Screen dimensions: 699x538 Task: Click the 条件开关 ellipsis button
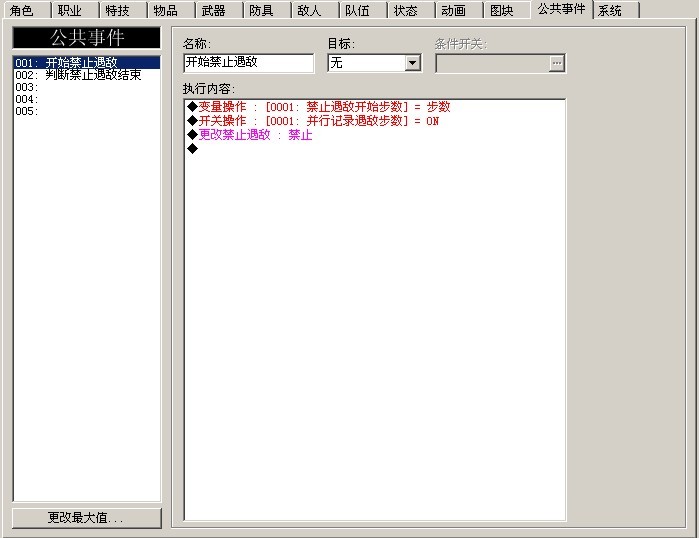(x=557, y=63)
